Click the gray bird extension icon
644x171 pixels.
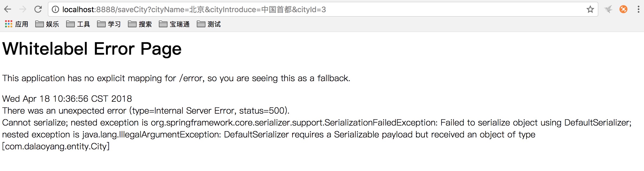click(608, 9)
